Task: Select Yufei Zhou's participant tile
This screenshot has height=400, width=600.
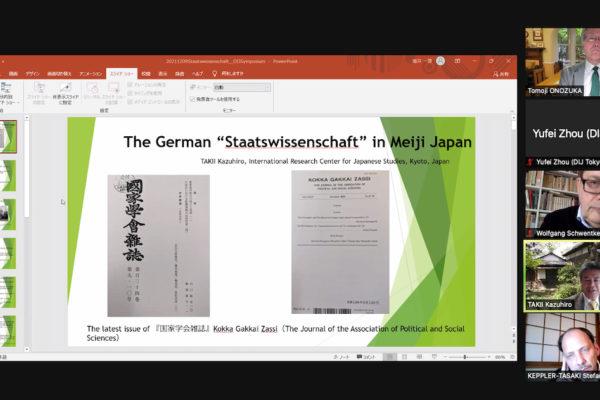Action: click(562, 134)
